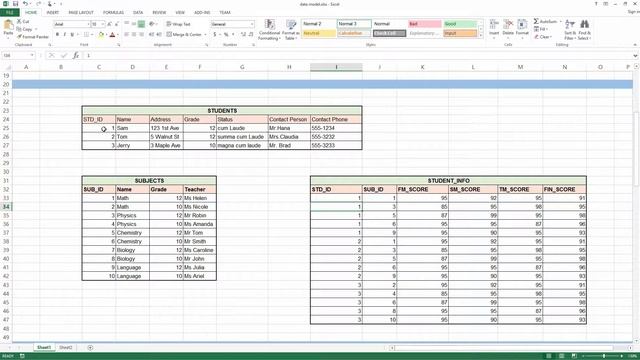Viewport: 640px width, 360px height.
Task: Click the Save icon in Quick Access toolbar
Action: (x=16, y=4)
